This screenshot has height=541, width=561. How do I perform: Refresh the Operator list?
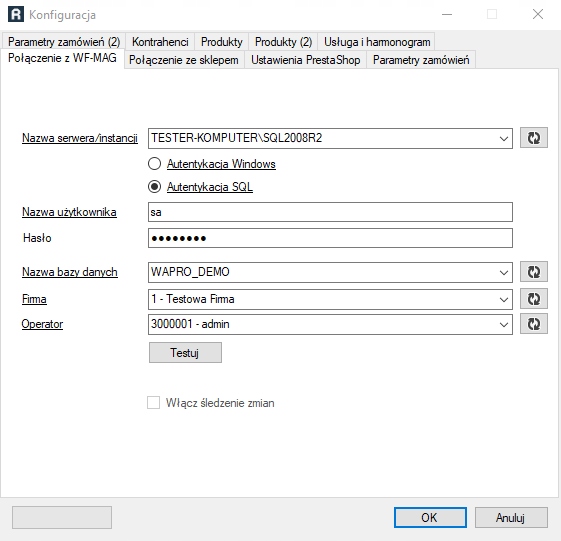point(533,324)
